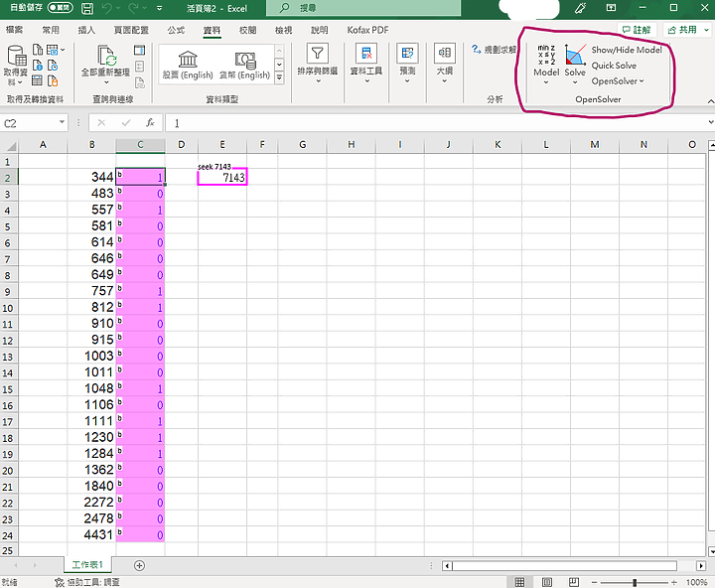Click the Redo arrow icon

pos(134,8)
